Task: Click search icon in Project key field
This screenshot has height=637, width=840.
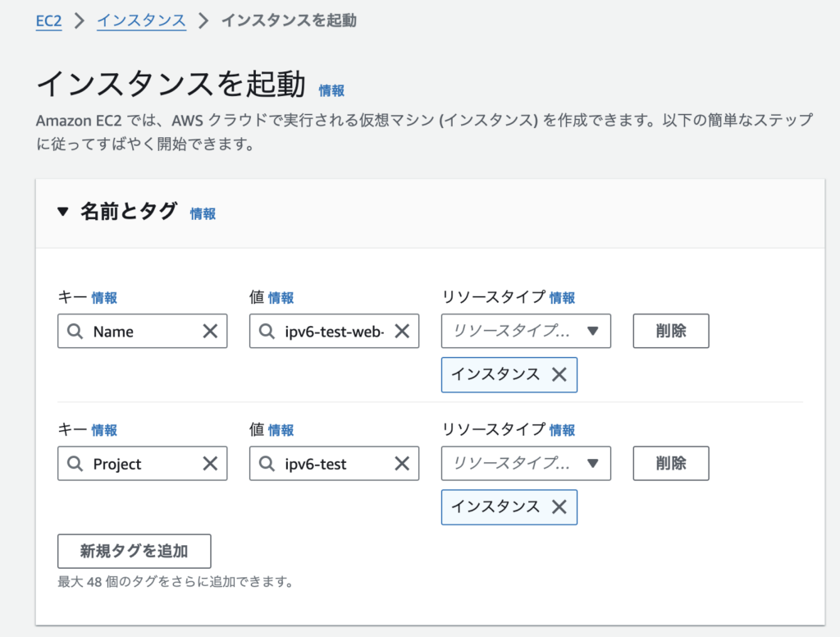Action: coord(75,464)
